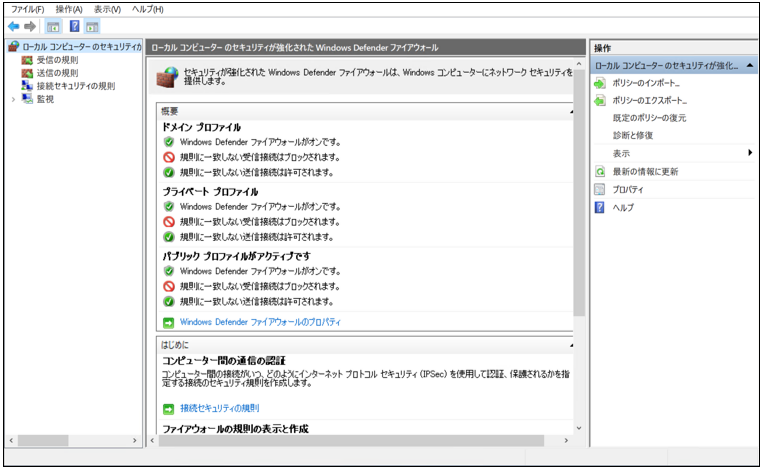Click the パブリック プロファイルがアクティブです heading
The height and width of the screenshot is (469, 762).
pos(236,256)
